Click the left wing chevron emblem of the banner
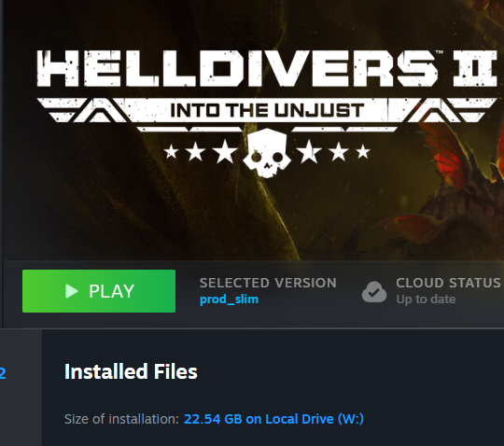504x446 pixels. click(x=82, y=110)
